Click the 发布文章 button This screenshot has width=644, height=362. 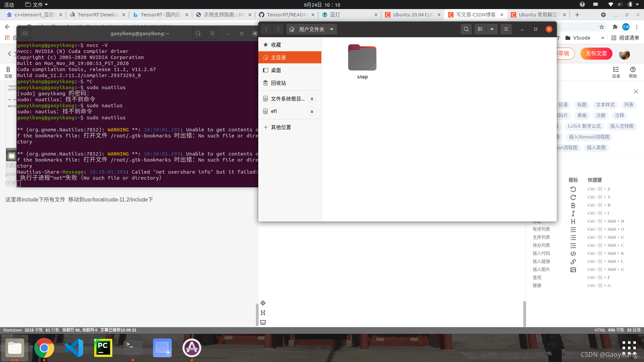coord(596,54)
